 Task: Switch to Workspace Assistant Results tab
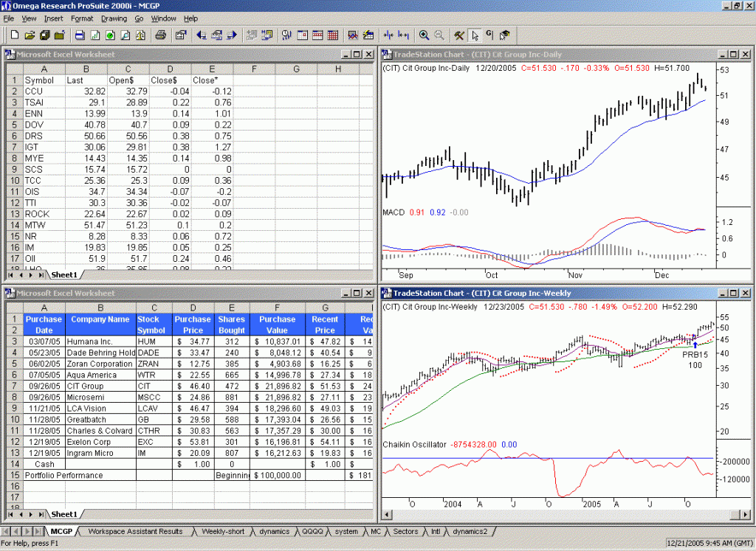point(136,531)
